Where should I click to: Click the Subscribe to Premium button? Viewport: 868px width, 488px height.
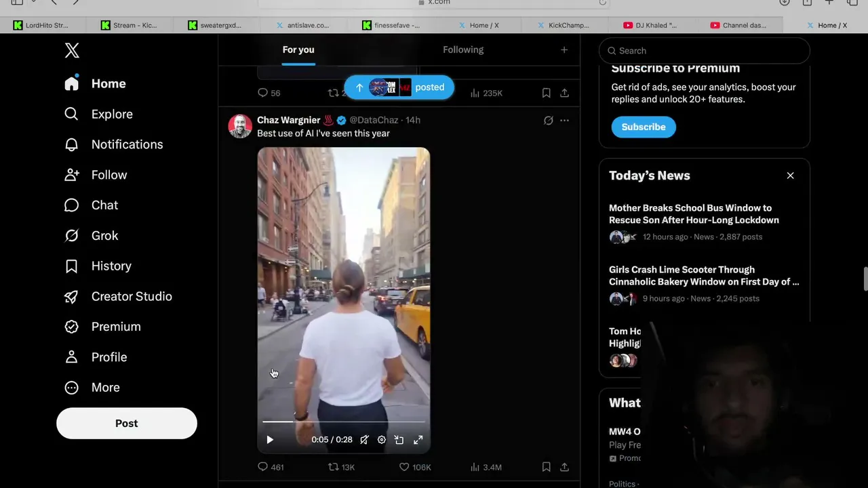tap(644, 127)
